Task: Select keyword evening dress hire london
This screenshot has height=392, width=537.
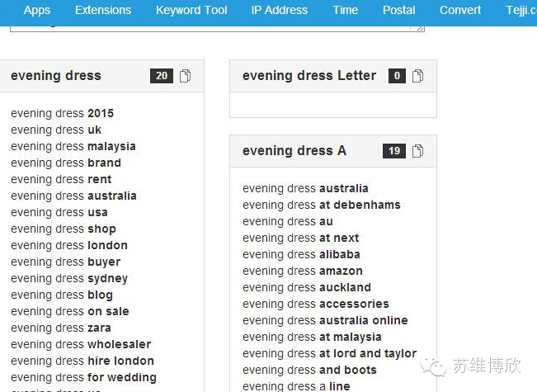Action: pos(82,361)
